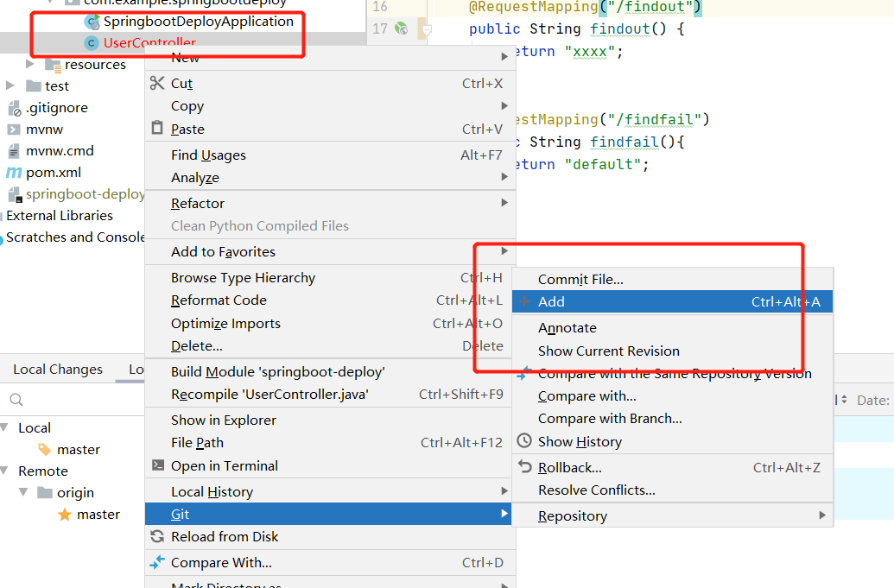Image resolution: width=894 pixels, height=588 pixels.
Task: Click the scissors Cut icon
Action: pos(157,83)
